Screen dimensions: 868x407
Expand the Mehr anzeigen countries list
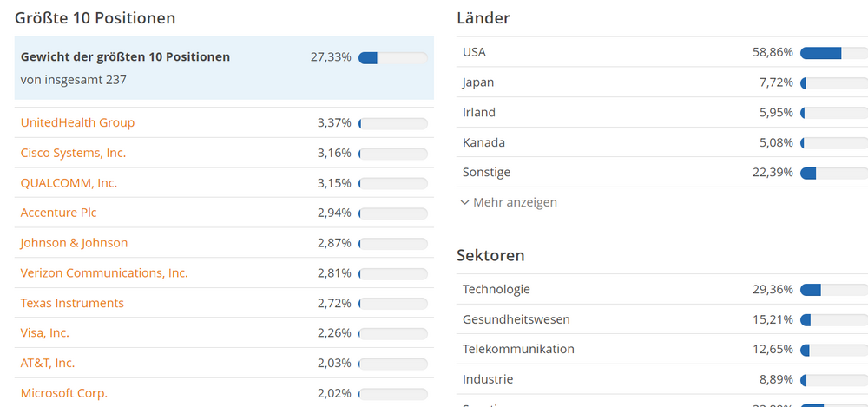[515, 202]
